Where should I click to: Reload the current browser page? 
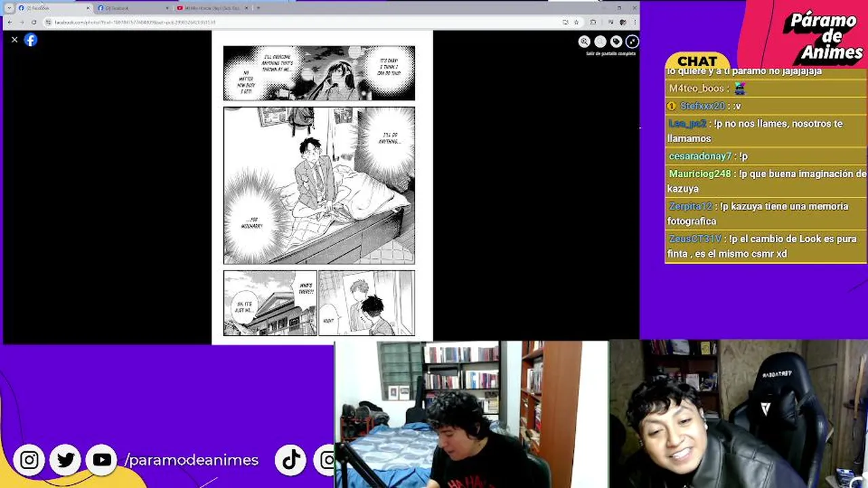click(34, 22)
